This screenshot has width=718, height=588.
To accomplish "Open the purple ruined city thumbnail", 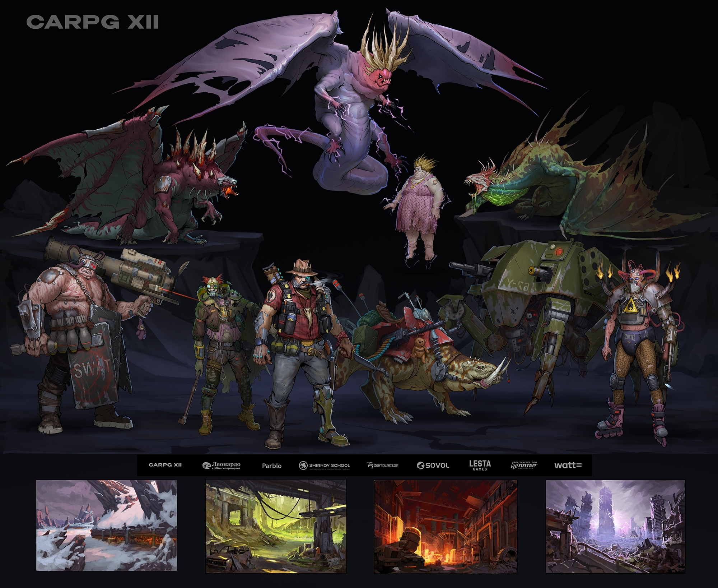I will pyautogui.click(x=615, y=526).
